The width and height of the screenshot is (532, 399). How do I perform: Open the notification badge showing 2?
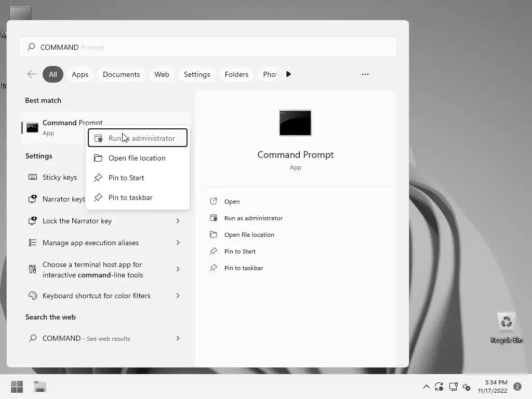point(517,387)
